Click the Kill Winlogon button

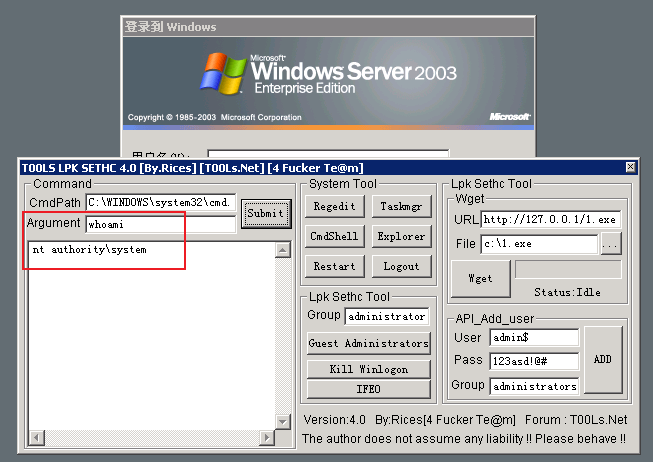(369, 369)
